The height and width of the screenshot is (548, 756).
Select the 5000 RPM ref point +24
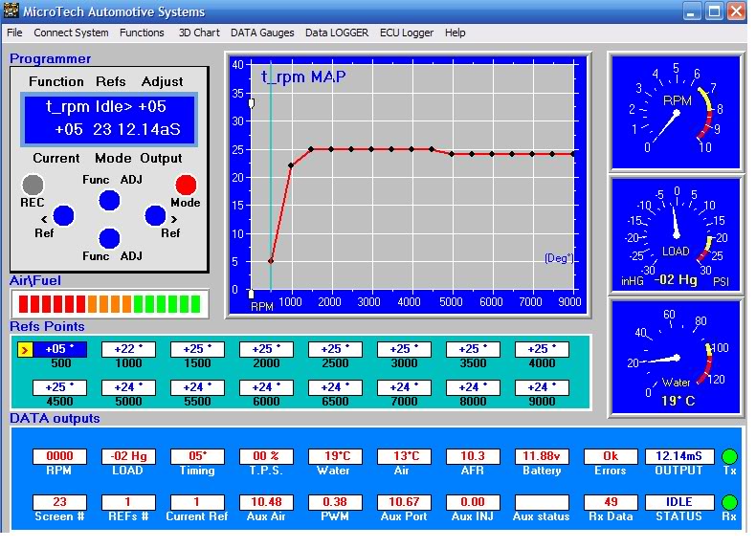pyautogui.click(x=128, y=387)
